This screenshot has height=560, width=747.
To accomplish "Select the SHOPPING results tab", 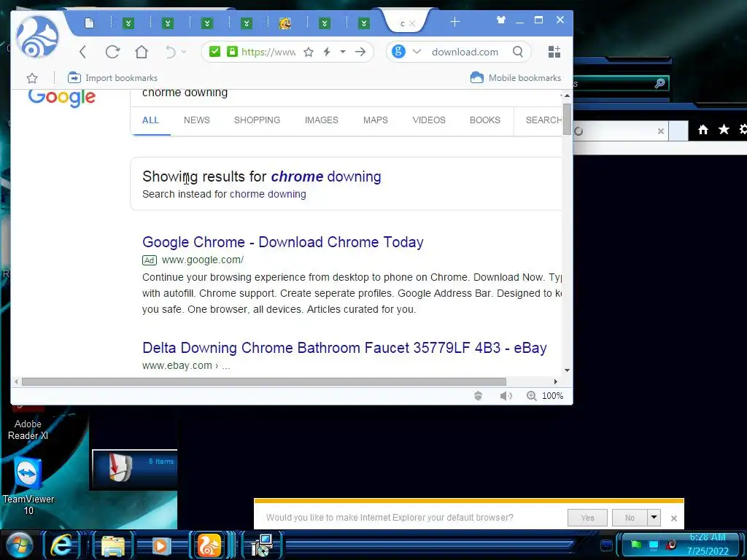I will [x=258, y=120].
